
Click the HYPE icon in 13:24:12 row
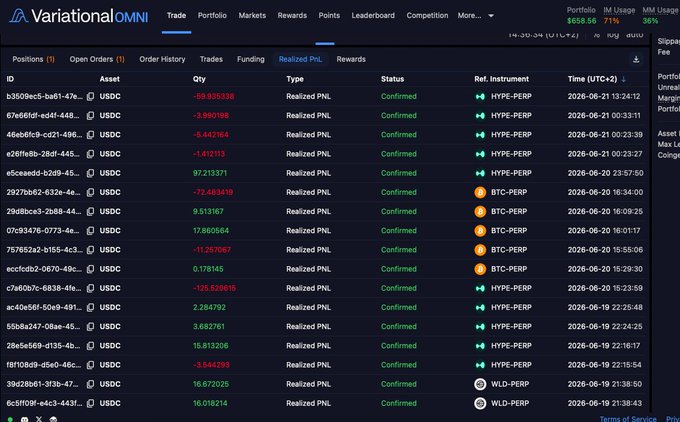(480, 96)
